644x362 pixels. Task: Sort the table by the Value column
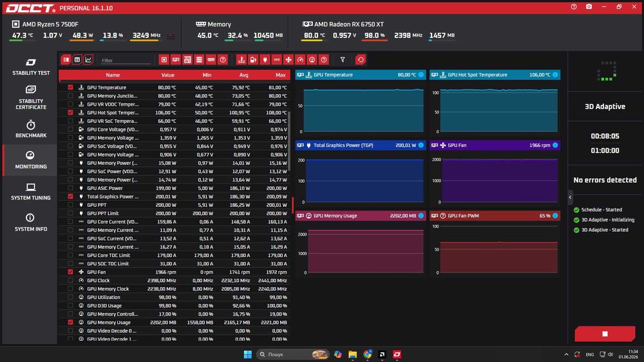167,75
